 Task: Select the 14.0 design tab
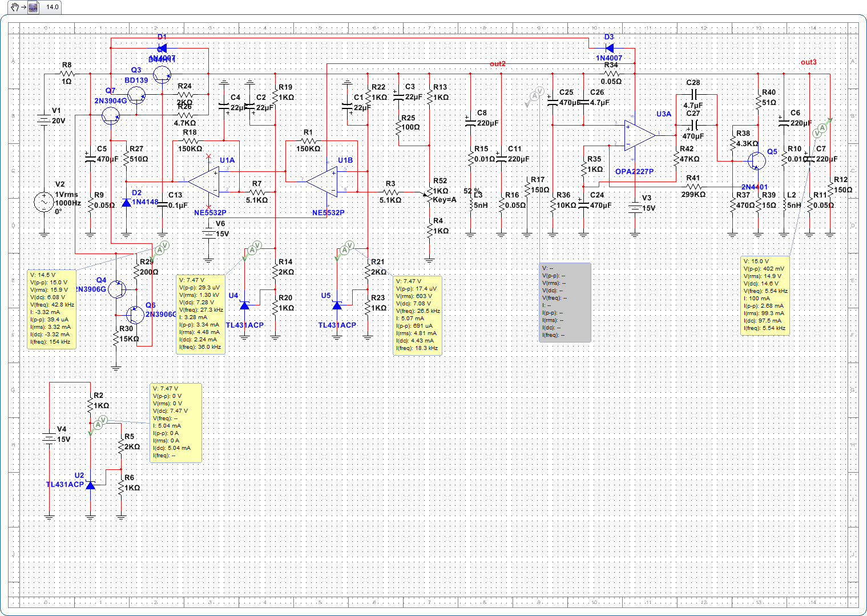click(x=52, y=7)
